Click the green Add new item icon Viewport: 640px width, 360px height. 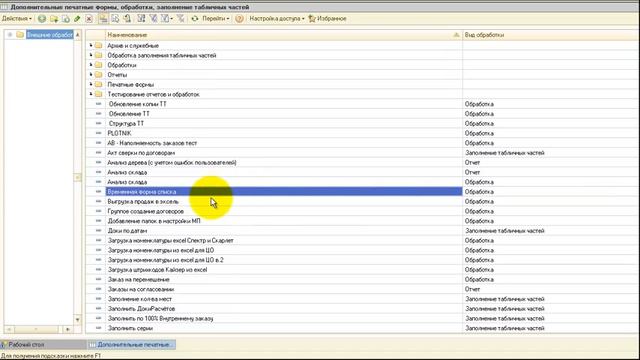coord(42,19)
